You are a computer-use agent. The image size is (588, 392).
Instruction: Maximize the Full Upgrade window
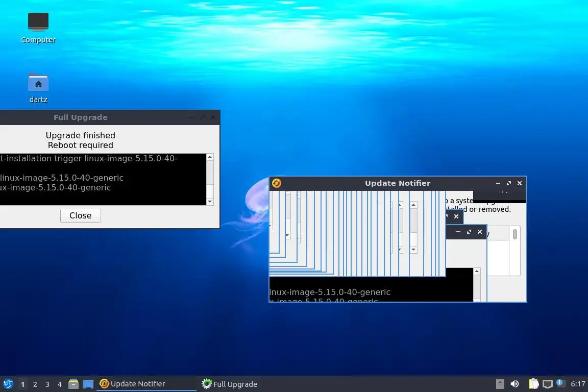click(202, 117)
